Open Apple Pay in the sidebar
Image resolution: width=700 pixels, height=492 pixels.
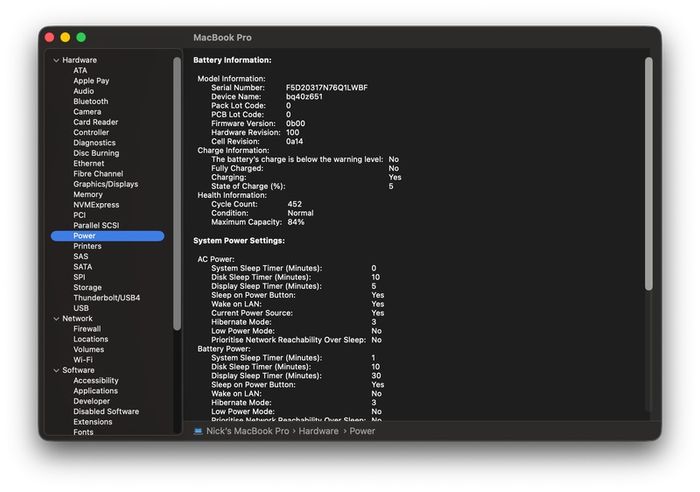(91, 81)
